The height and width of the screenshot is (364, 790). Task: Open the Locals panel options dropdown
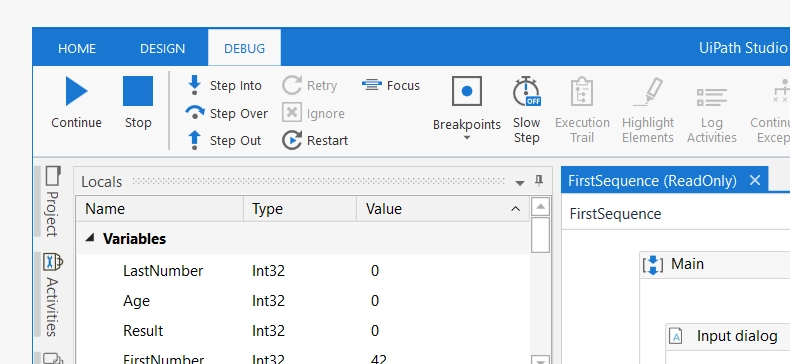520,183
